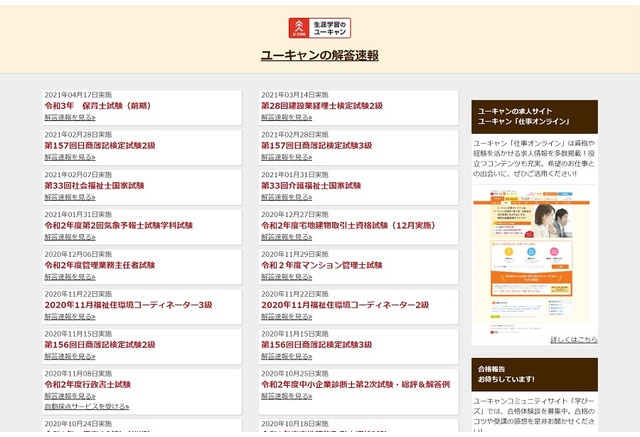Open 中小企業診断士第2次試験・総評&解答例 title

356,384
